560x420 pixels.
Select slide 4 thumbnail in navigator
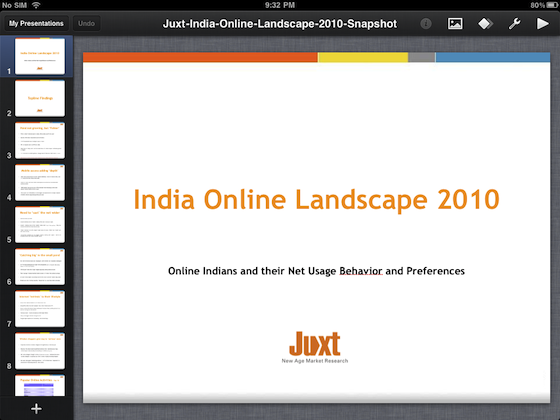[40, 182]
